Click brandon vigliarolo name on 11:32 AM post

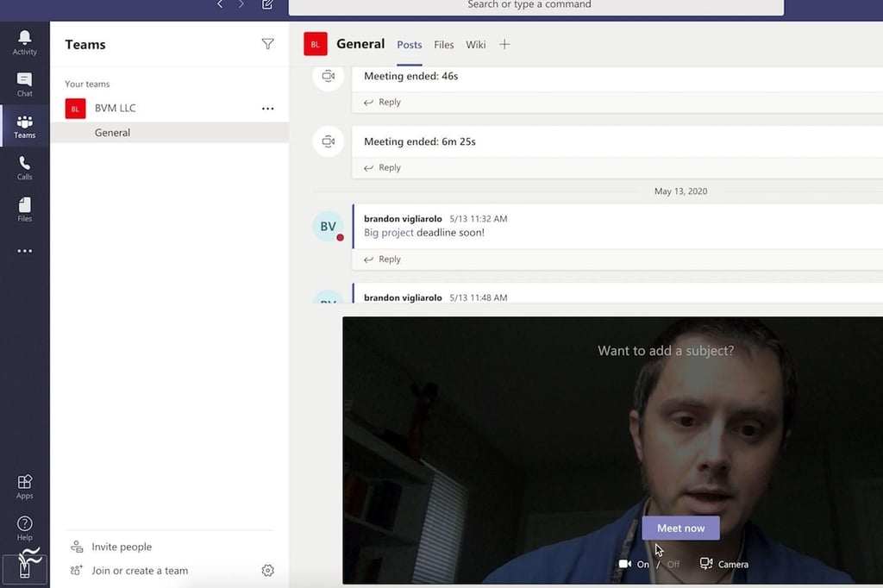tap(403, 218)
